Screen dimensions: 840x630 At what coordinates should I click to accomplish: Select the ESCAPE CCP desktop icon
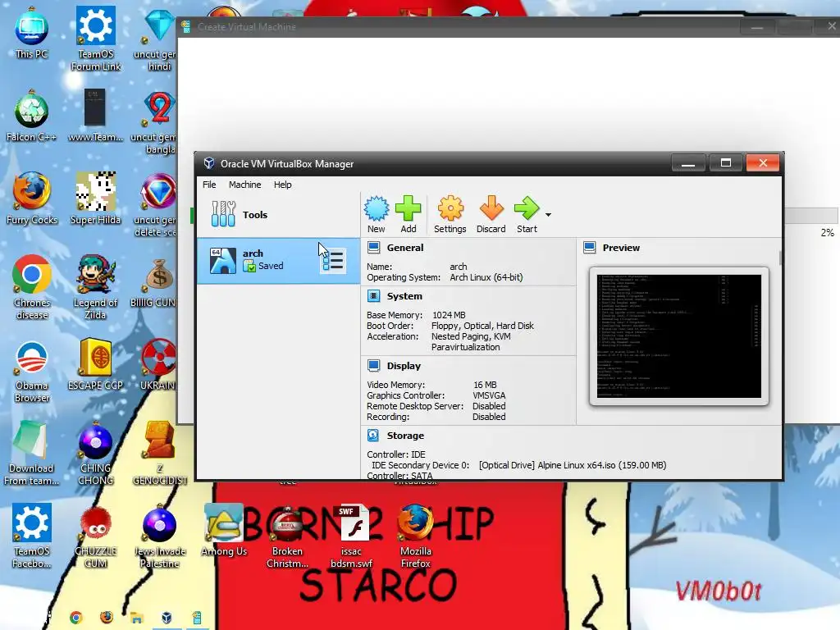95,365
